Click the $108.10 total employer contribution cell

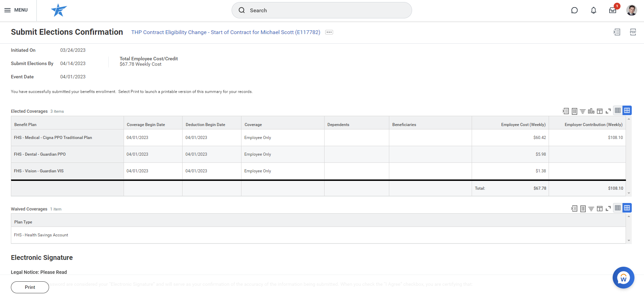pyautogui.click(x=587, y=188)
